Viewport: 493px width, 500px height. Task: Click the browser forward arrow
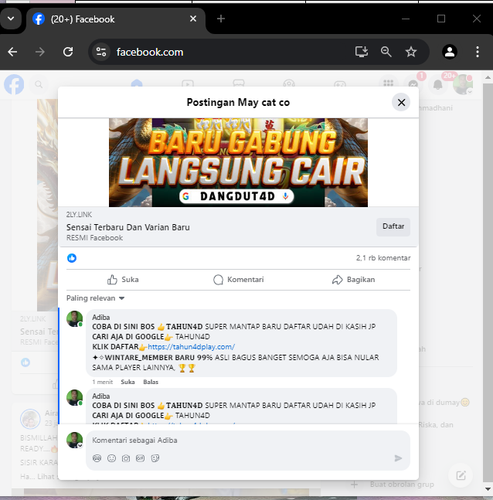coord(40,52)
